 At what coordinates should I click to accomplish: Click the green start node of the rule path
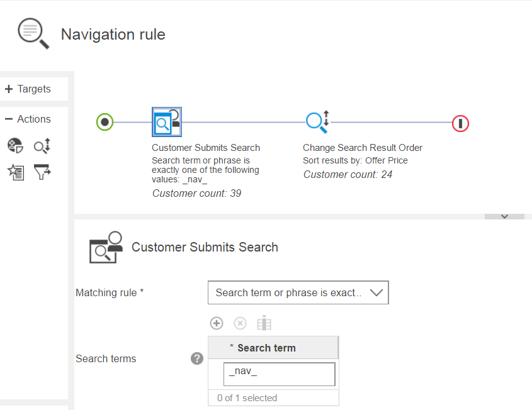coord(105,122)
